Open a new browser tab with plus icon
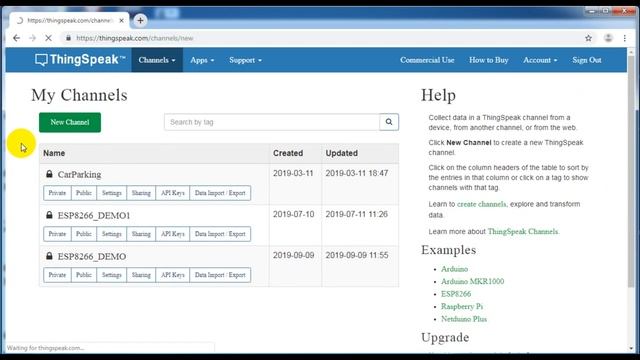 pyautogui.click(x=140, y=20)
